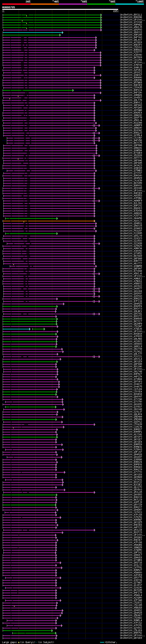
Task: Open hit UniRef100_C4IZ54
Action: pyautogui.click(x=131, y=60)
